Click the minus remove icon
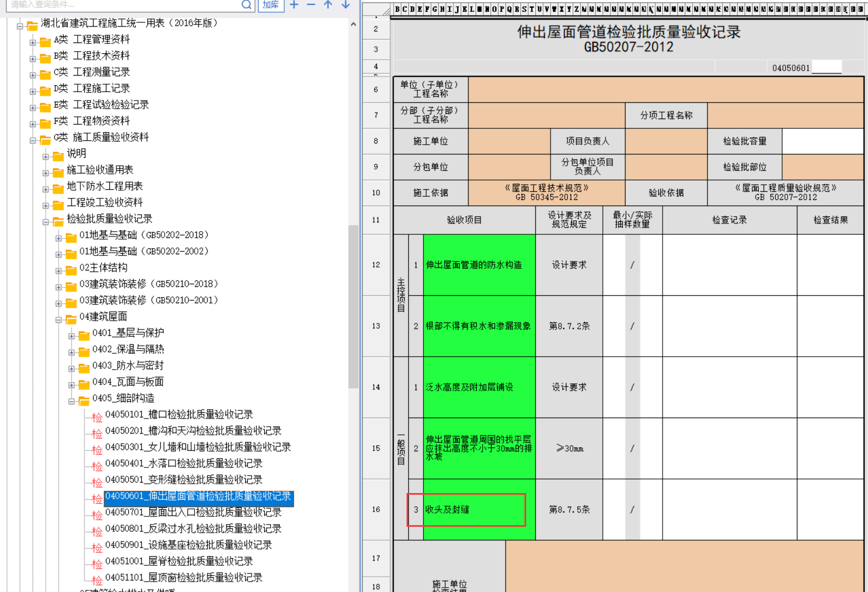 311,5
